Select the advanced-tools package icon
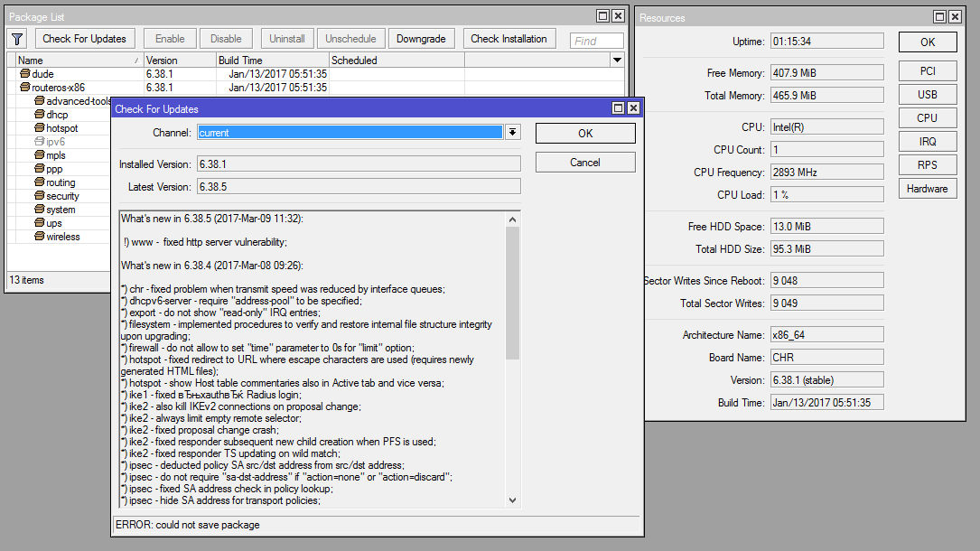The image size is (980, 551). pos(40,100)
